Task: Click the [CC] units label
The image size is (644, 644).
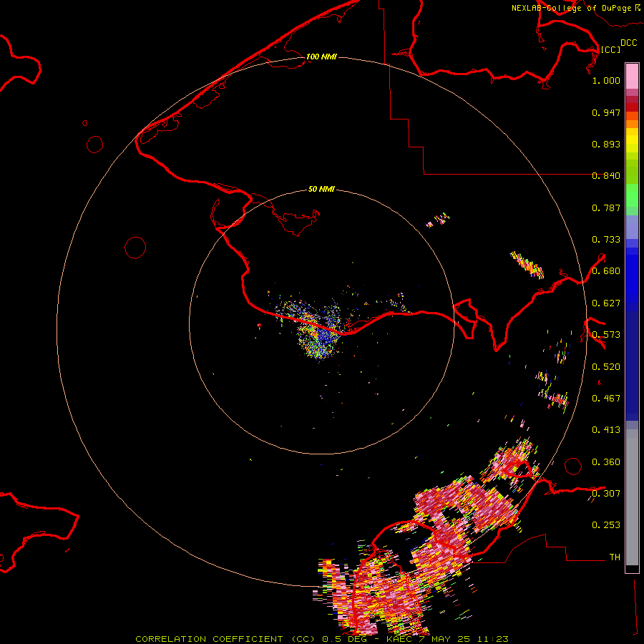Action: tap(610, 49)
